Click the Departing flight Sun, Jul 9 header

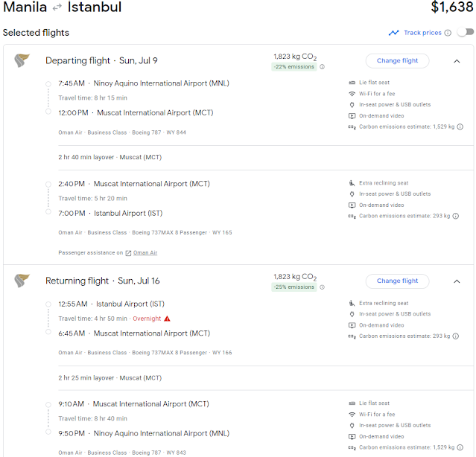tap(101, 60)
